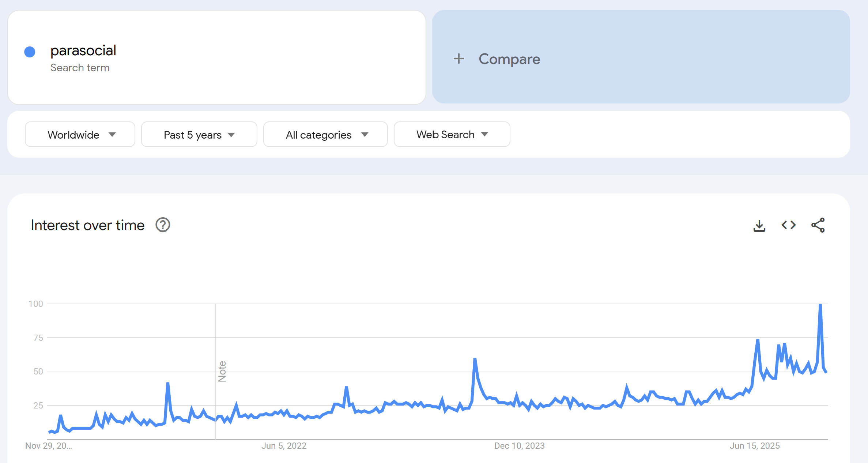The width and height of the screenshot is (868, 463).
Task: Click the Interest over time heading
Action: 88,225
